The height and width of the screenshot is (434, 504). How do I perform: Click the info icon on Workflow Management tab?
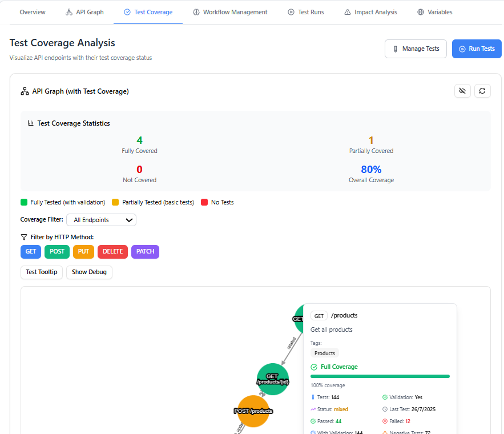click(196, 11)
